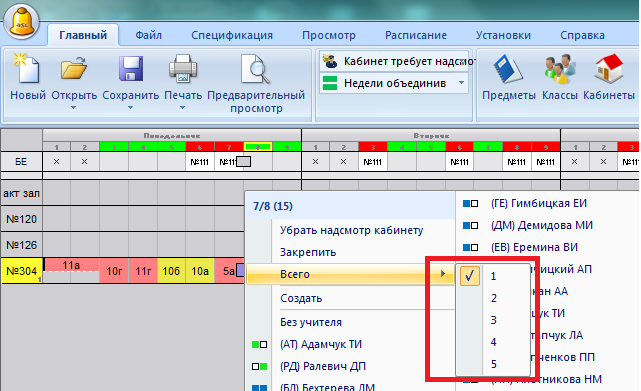Click availability squares next to Ралевич ДП
The width and height of the screenshot is (641, 391).
260,366
